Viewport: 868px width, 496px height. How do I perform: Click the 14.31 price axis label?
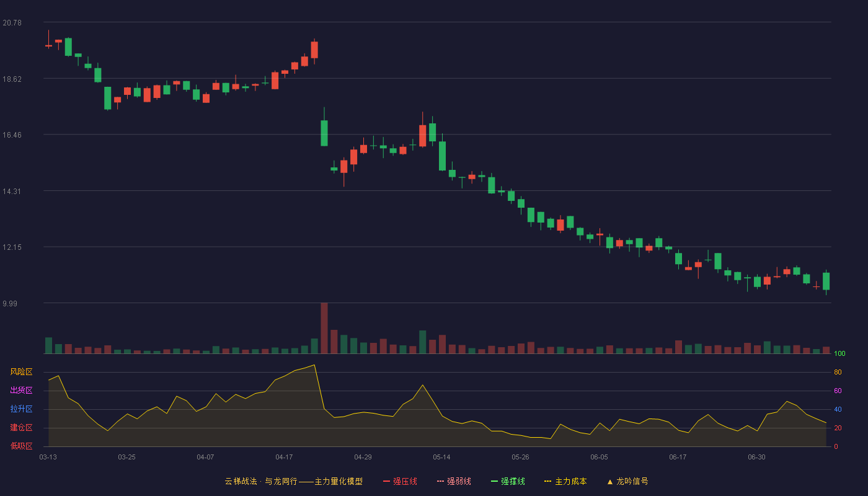click(12, 192)
